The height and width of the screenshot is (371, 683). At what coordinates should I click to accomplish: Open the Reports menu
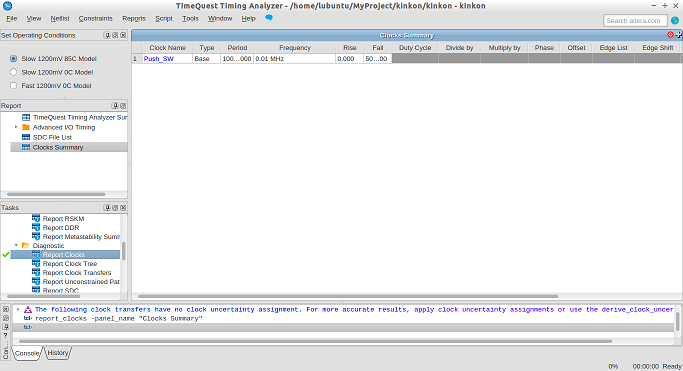(x=134, y=18)
